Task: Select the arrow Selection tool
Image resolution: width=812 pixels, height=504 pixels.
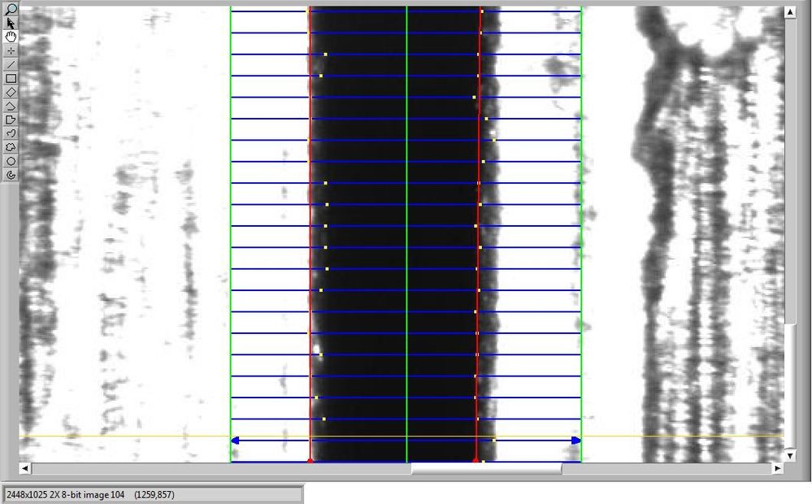Action: click(11, 23)
